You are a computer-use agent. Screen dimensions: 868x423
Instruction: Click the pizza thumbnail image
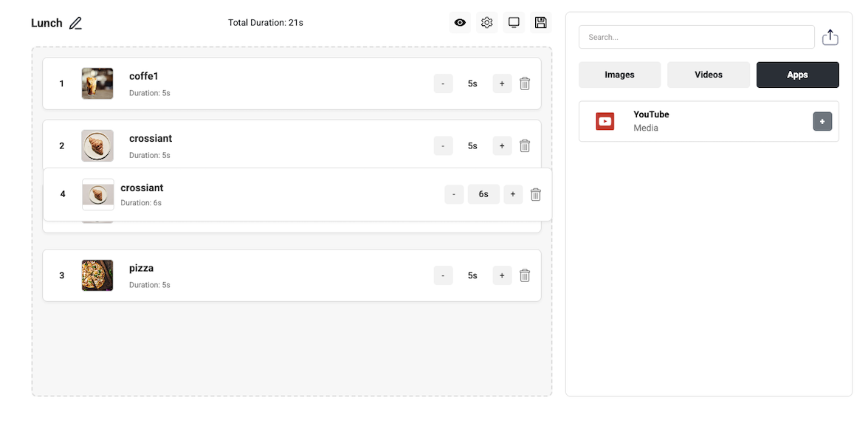click(x=97, y=275)
